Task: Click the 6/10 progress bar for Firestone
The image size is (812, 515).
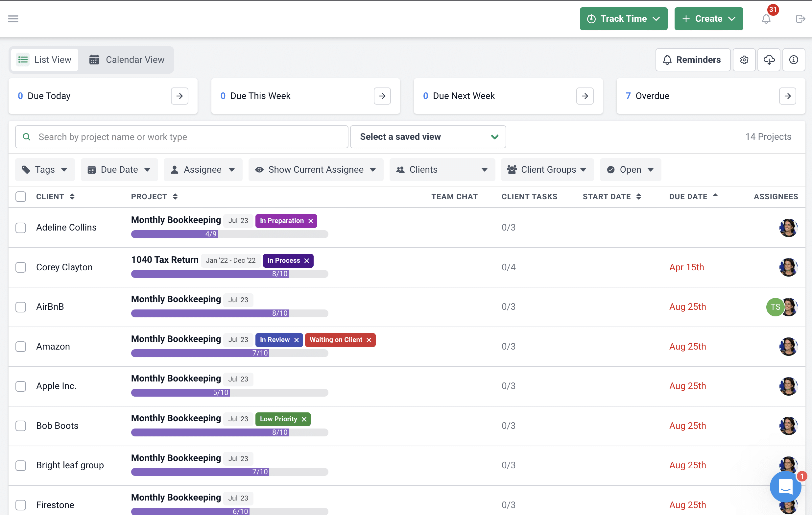Action: (x=229, y=511)
